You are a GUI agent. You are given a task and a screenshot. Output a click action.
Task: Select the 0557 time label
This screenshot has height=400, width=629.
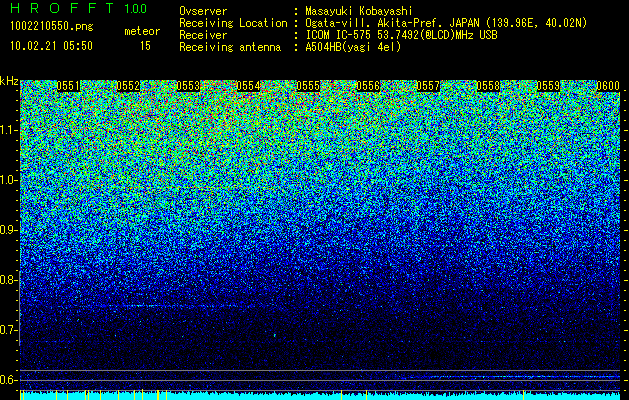(x=428, y=86)
